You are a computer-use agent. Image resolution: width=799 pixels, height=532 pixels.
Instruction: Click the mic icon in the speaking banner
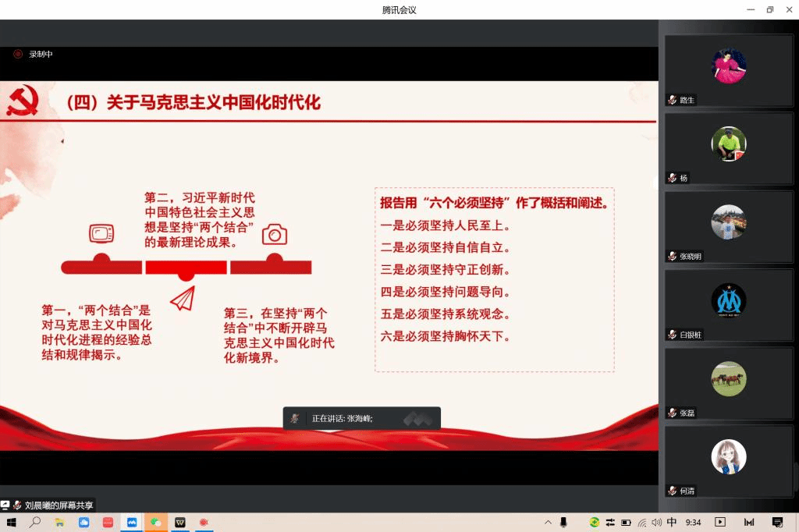[295, 419]
